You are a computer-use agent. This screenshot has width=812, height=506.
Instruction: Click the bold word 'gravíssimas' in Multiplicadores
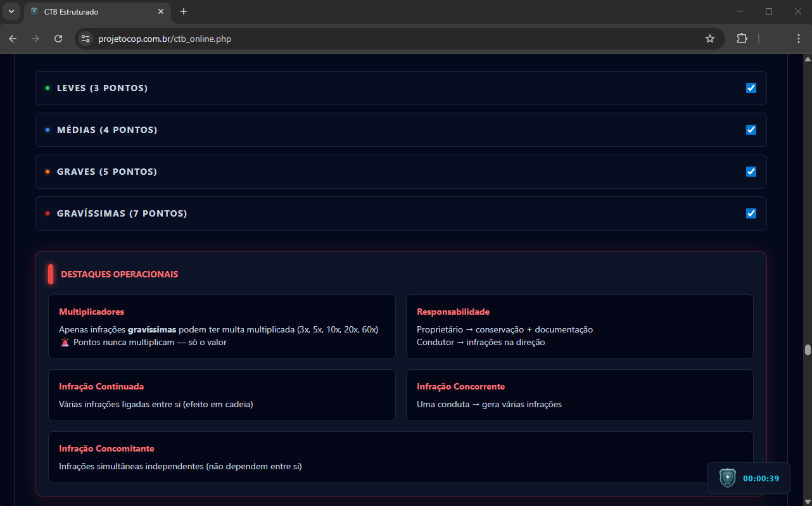tap(152, 329)
